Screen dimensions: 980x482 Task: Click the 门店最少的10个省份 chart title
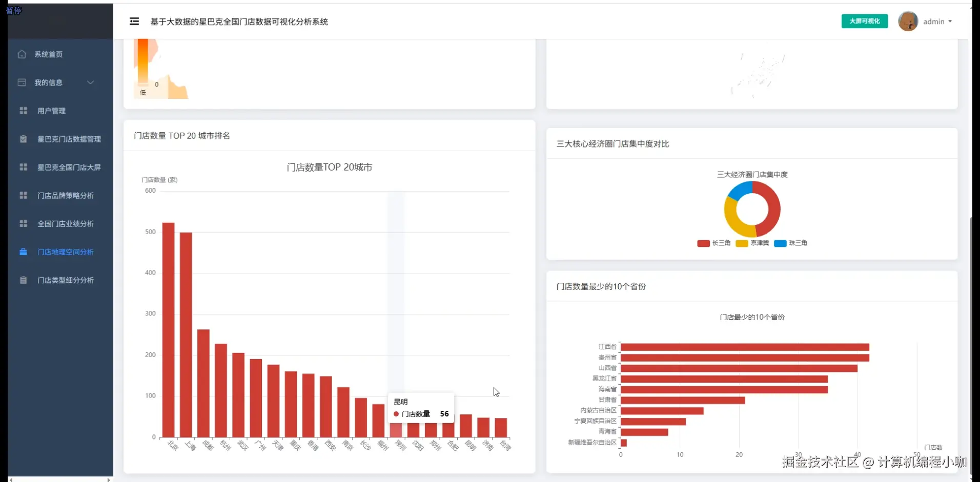coord(752,317)
